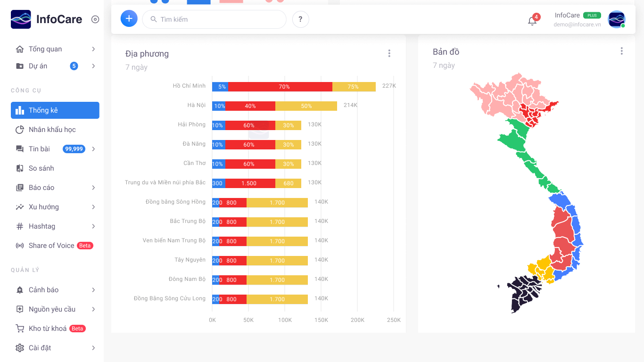
Task: Click the blue plus add button
Action: pyautogui.click(x=129, y=19)
